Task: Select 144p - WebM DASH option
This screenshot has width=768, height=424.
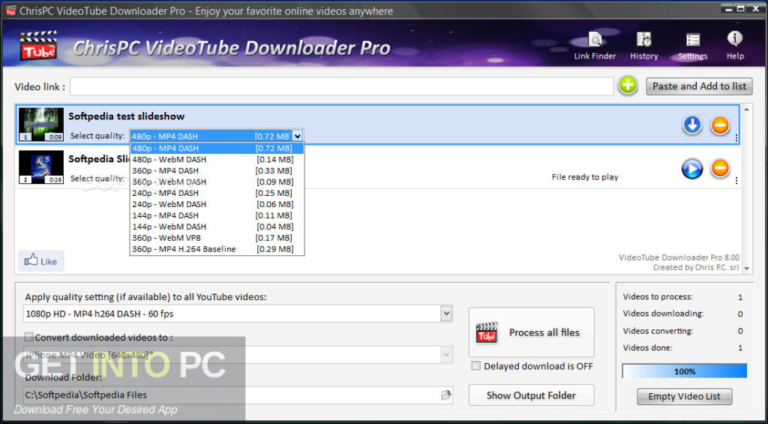Action: coord(217,227)
